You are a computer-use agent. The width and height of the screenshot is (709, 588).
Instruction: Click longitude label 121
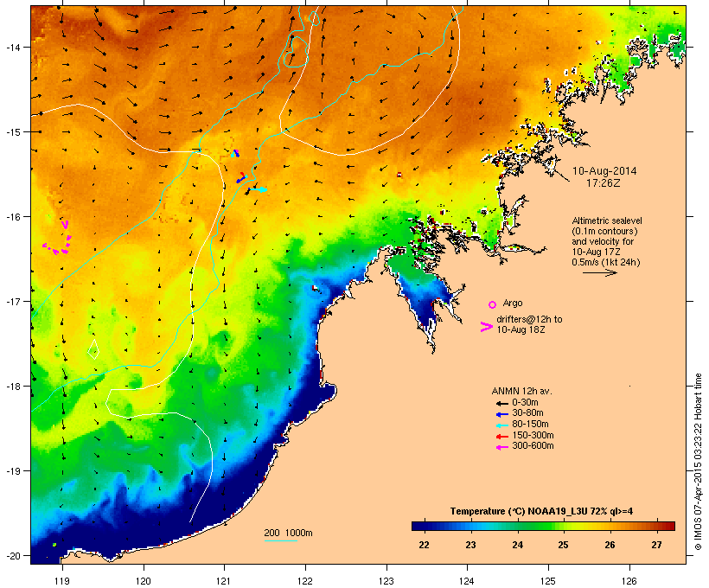coord(224,581)
